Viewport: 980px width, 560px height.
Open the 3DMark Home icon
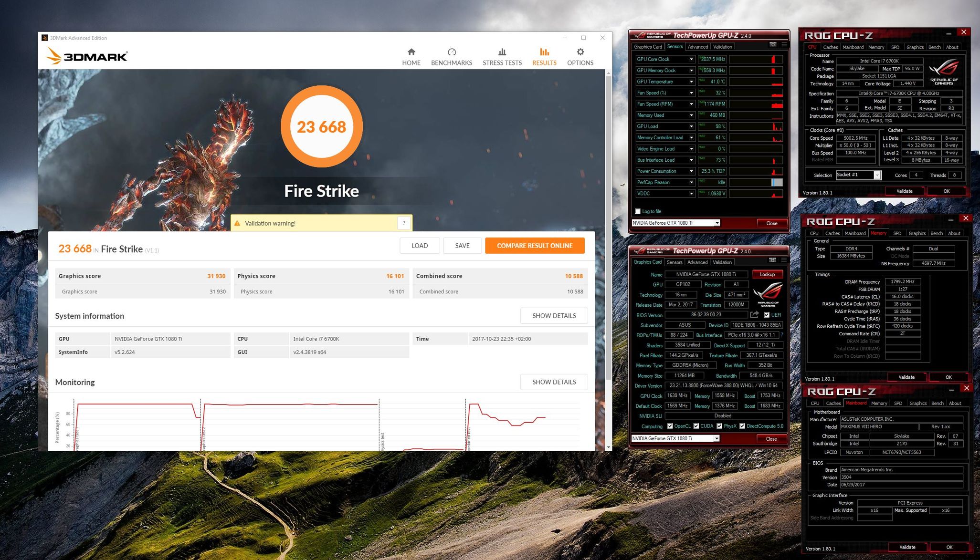(x=411, y=52)
